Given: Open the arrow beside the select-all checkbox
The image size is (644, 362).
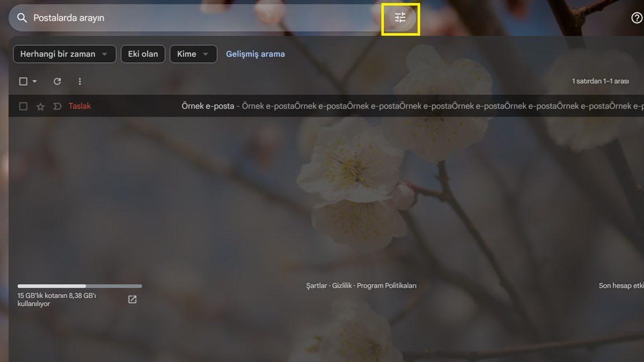Looking at the screenshot, I should point(35,82).
